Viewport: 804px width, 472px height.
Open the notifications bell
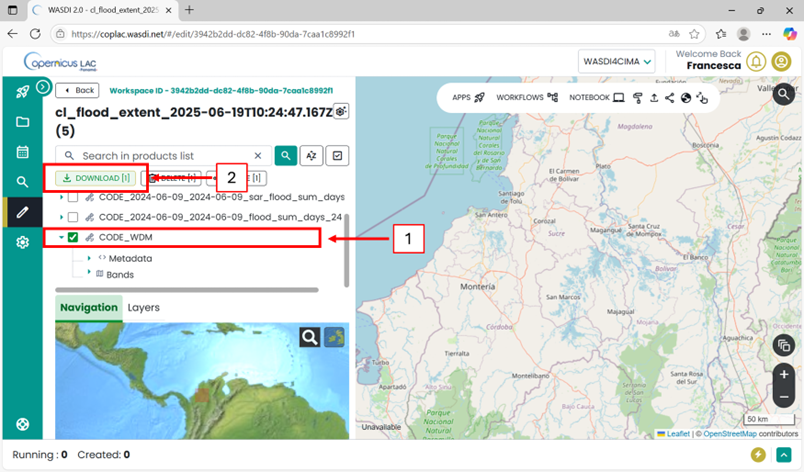click(x=756, y=61)
